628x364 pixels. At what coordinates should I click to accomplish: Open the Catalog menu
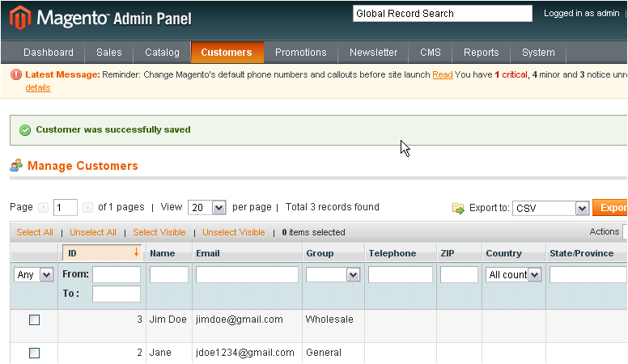162,53
